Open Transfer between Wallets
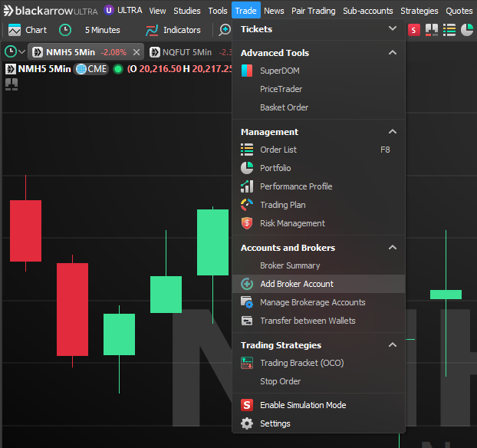 pyautogui.click(x=308, y=321)
